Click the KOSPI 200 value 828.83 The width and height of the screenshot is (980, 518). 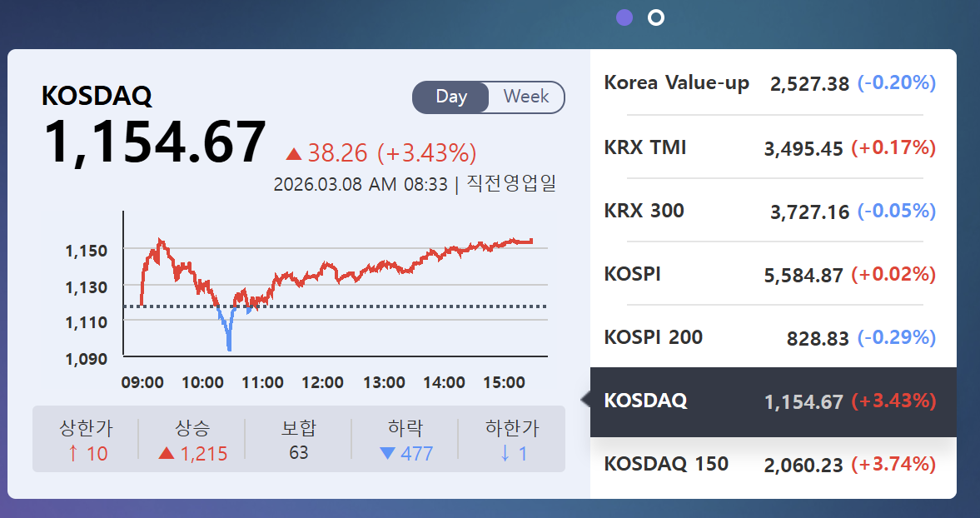pyautogui.click(x=818, y=339)
